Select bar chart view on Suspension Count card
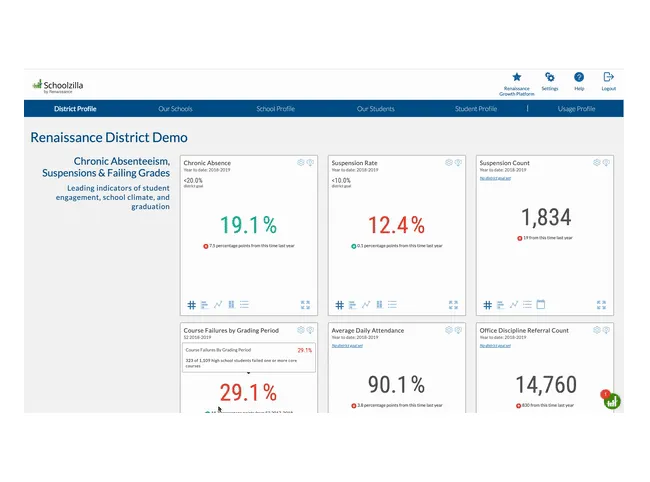 coord(500,305)
